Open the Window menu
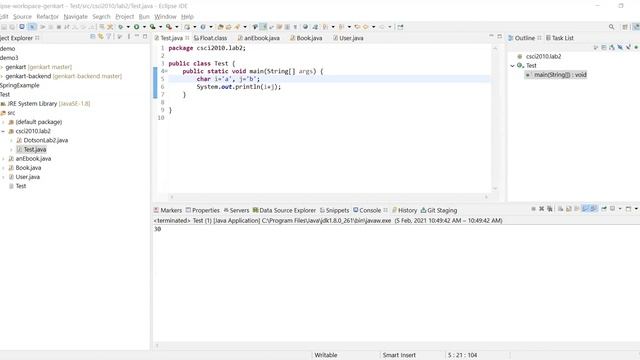The image size is (640, 360). pos(165,17)
